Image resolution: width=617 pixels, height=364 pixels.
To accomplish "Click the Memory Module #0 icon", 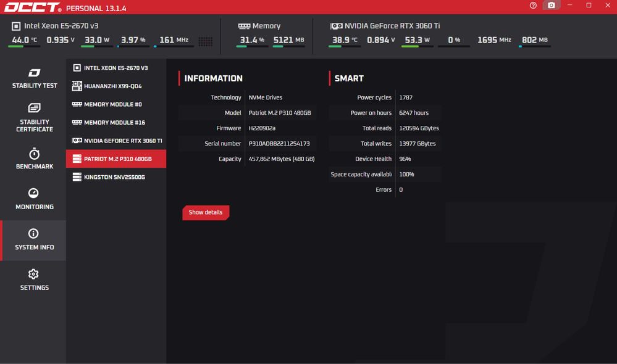I will (77, 104).
